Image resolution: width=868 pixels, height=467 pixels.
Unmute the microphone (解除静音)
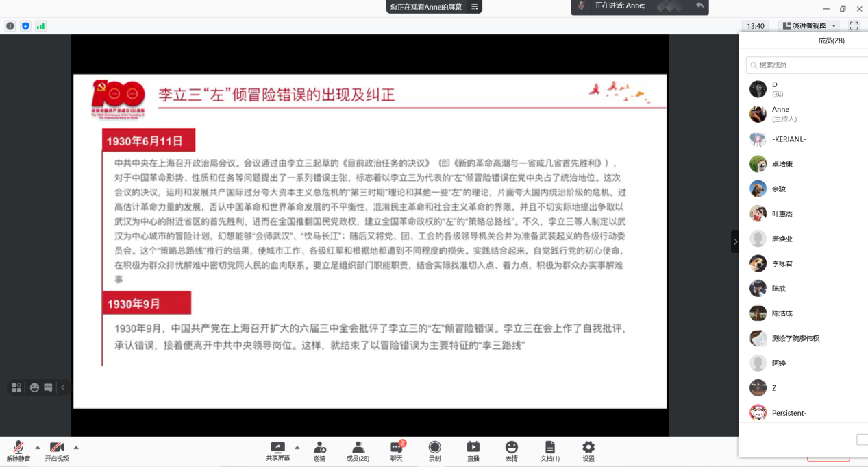click(18, 448)
